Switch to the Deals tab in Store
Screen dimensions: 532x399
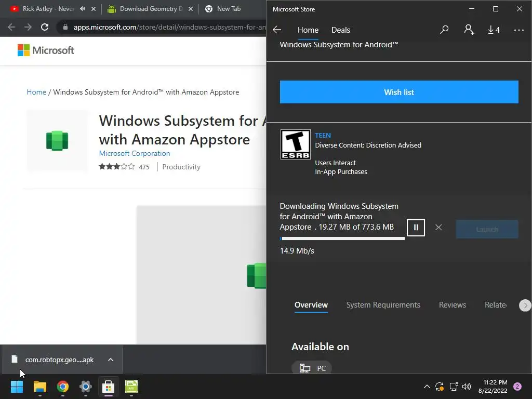pyautogui.click(x=340, y=30)
